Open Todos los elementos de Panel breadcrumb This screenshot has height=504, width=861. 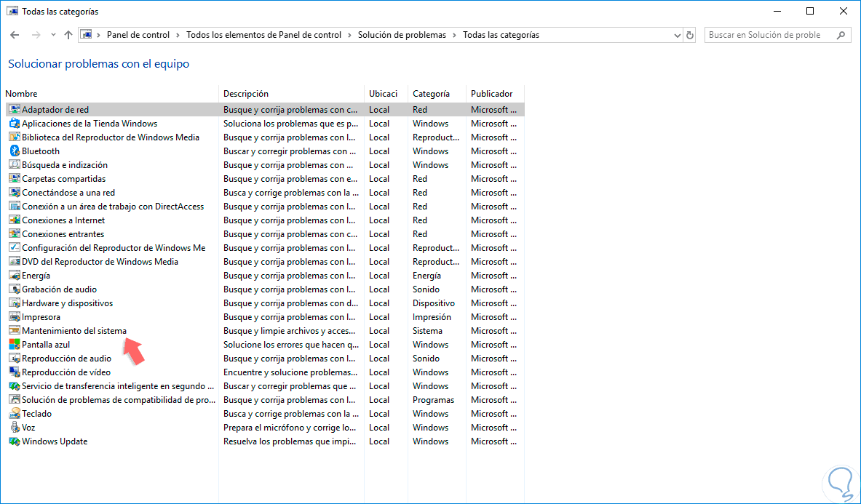tap(263, 35)
